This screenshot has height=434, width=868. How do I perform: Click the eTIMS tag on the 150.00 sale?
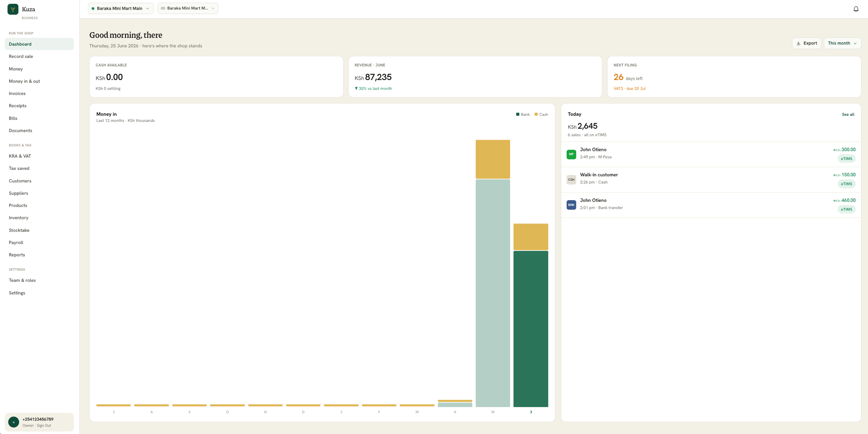(846, 184)
